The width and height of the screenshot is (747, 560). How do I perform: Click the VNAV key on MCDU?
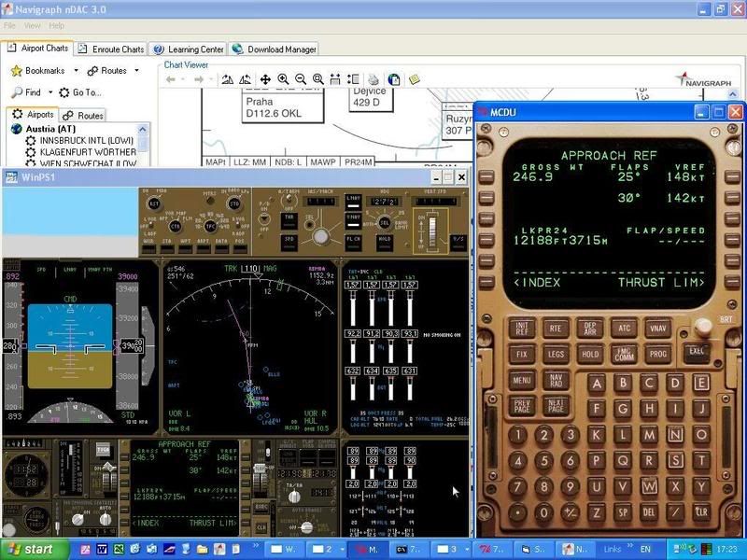coord(658,329)
